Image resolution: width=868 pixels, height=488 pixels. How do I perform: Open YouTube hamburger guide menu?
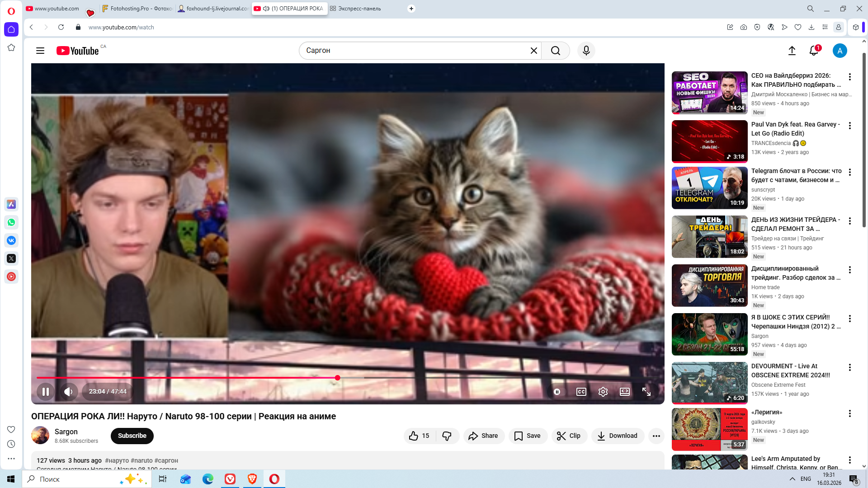(x=40, y=51)
